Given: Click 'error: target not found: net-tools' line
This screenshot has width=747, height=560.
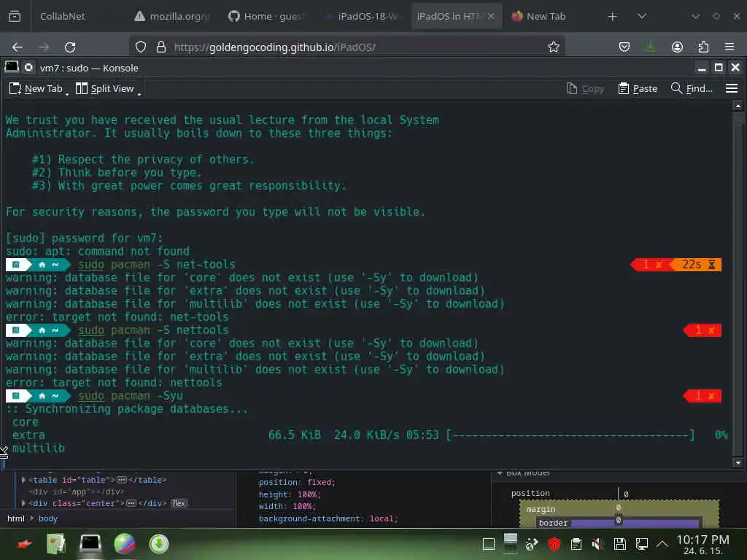Looking at the screenshot, I should (117, 316).
